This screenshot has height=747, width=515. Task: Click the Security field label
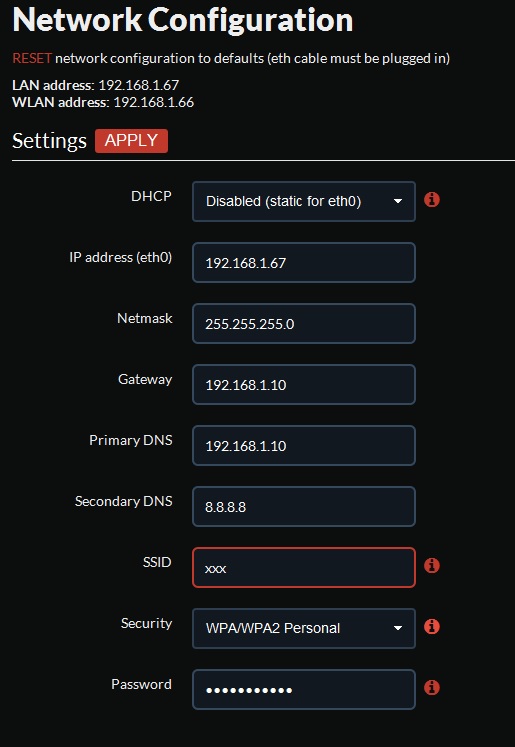pyautogui.click(x=146, y=623)
